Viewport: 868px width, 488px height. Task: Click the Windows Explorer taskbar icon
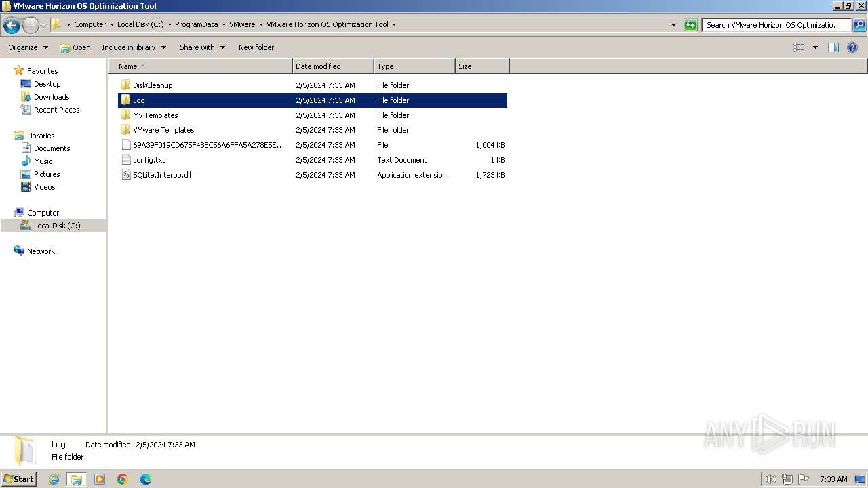(77, 479)
